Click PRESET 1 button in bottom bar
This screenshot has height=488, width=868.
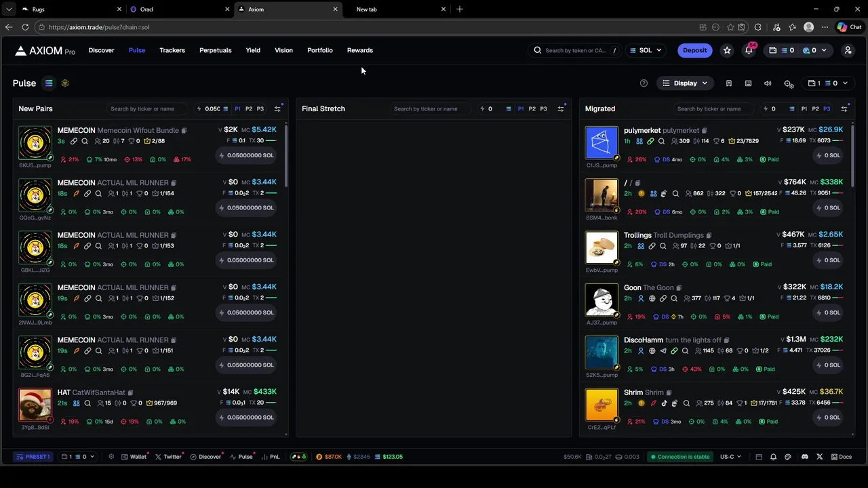[33, 457]
